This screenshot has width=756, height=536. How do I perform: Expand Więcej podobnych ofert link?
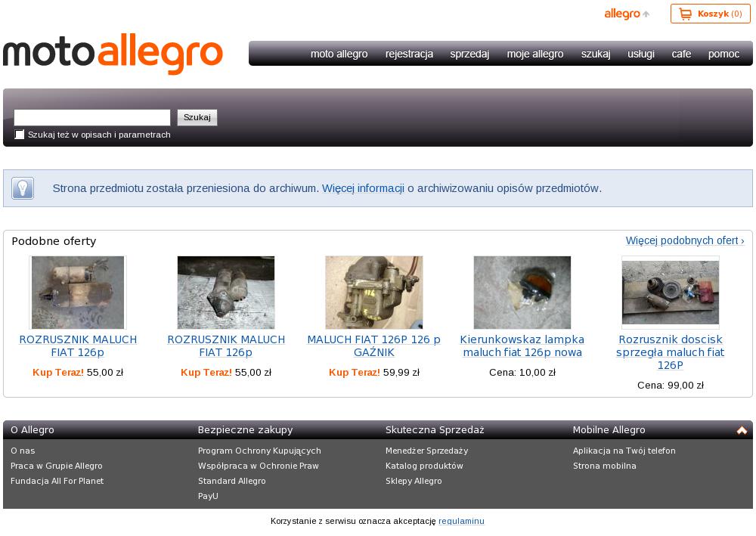pyautogui.click(x=684, y=240)
